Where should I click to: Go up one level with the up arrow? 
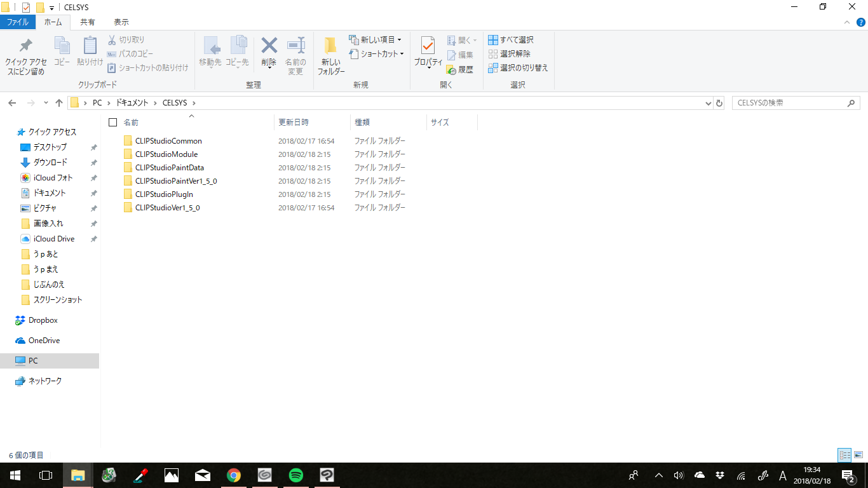click(x=59, y=103)
